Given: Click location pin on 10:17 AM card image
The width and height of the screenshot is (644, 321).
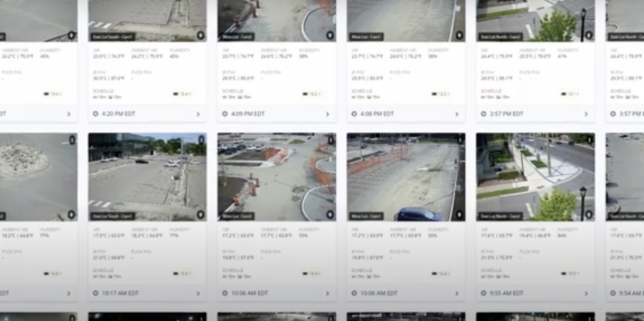Looking at the screenshot, I should click(201, 215).
